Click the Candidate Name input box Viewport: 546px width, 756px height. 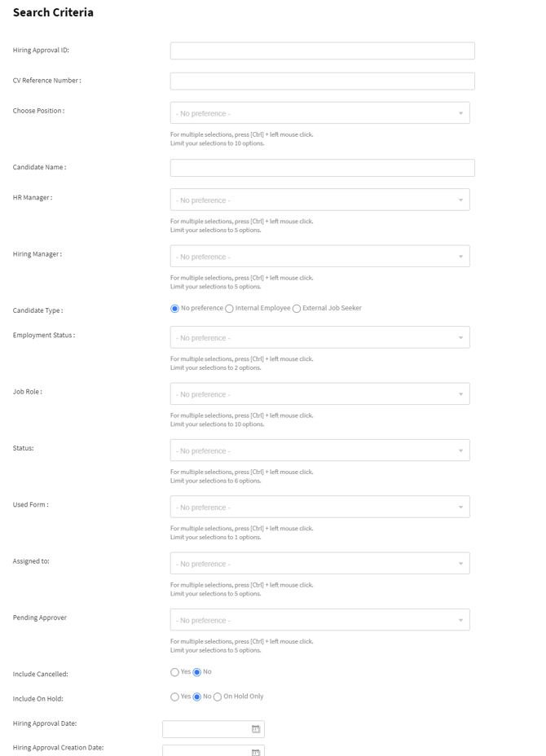322,168
